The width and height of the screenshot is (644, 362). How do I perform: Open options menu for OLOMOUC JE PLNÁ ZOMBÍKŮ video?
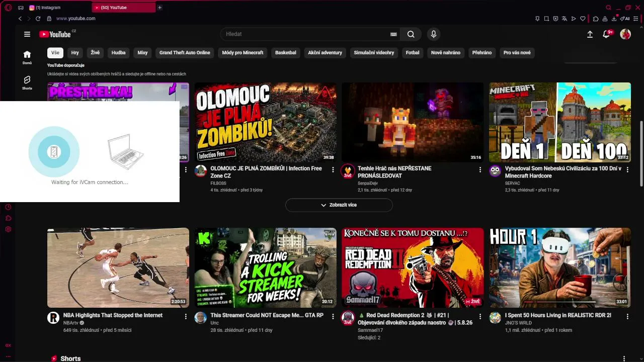(333, 170)
